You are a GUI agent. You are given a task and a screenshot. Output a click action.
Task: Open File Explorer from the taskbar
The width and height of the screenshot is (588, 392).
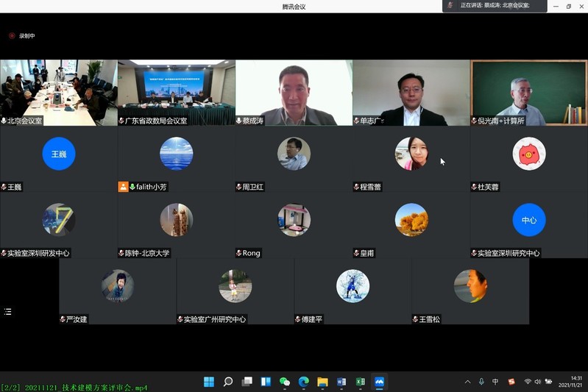322,382
